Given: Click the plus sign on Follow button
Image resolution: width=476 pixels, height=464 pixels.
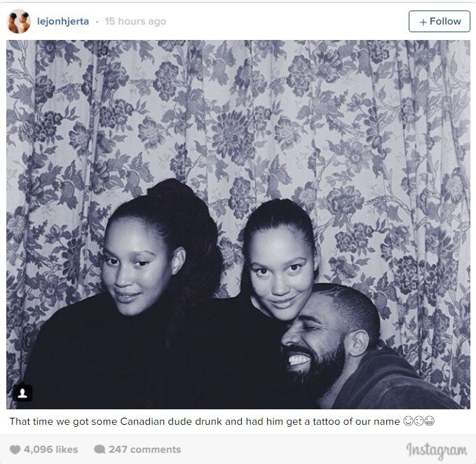Looking at the screenshot, I should 423,22.
